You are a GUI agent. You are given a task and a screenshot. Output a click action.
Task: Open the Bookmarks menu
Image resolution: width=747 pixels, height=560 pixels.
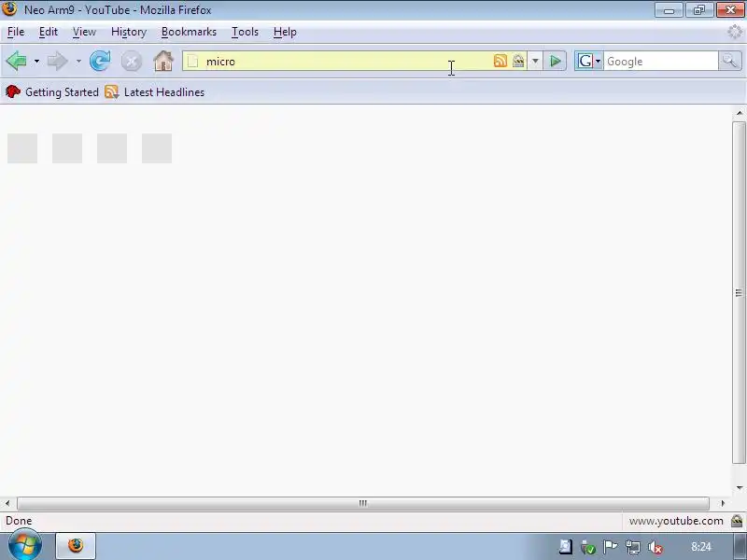189,32
